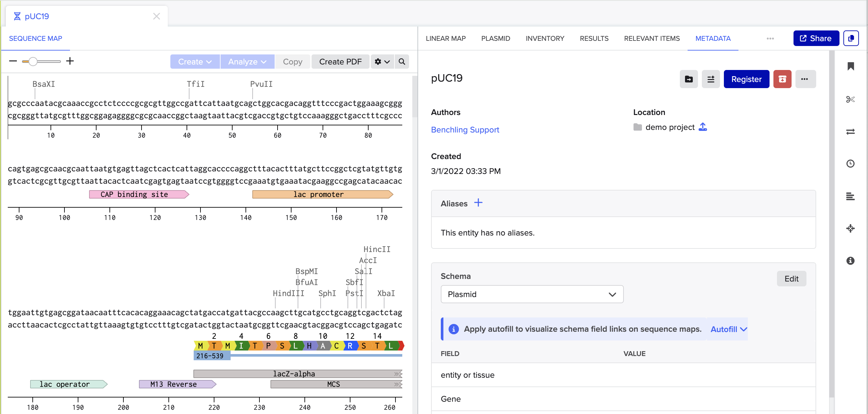868x414 pixels.
Task: Adjust the sequence zoom slider handle
Action: click(x=33, y=61)
